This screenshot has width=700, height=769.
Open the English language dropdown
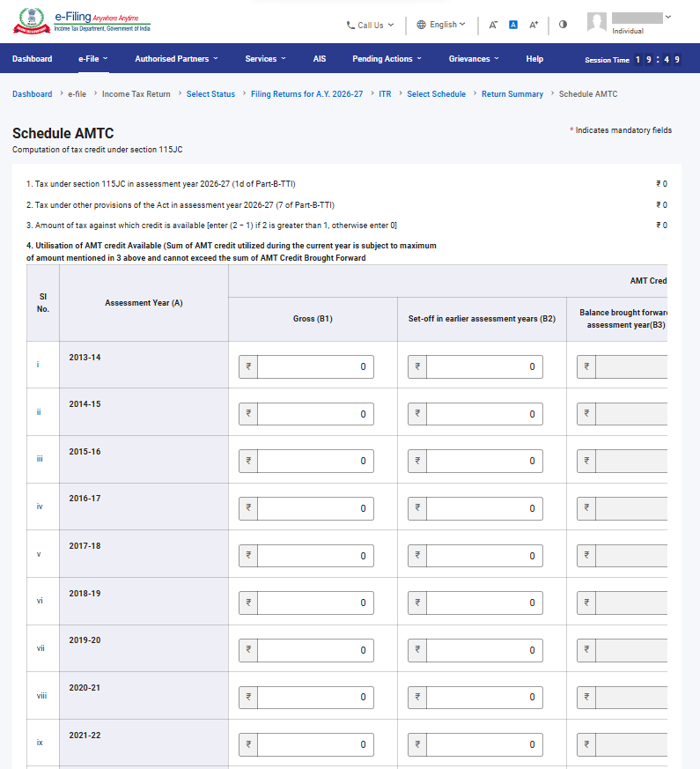[x=441, y=25]
